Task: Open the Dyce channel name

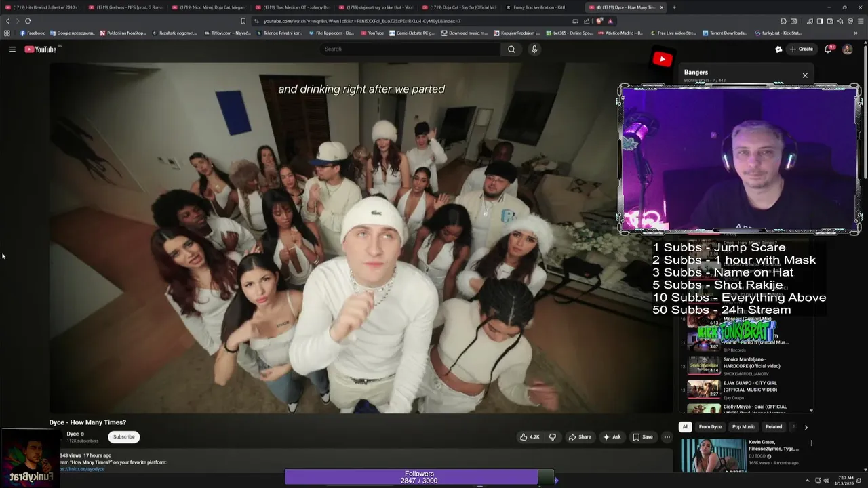Action: 73,434
